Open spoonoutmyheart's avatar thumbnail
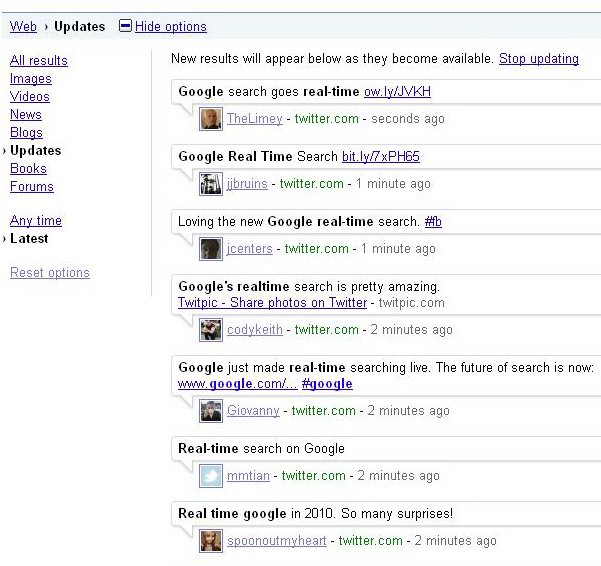The height and width of the screenshot is (566, 601). tap(211, 541)
